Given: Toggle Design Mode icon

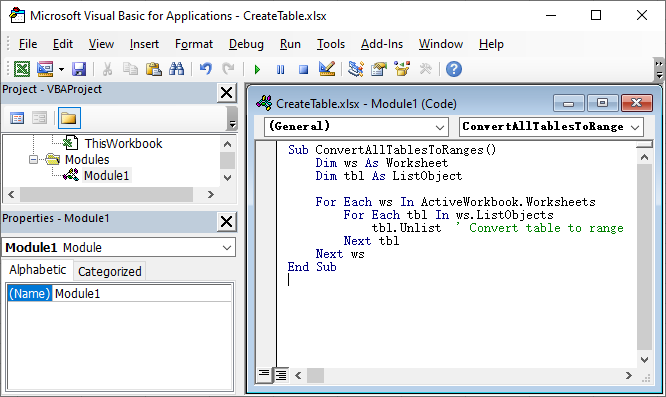Looking at the screenshot, I should coord(327,69).
